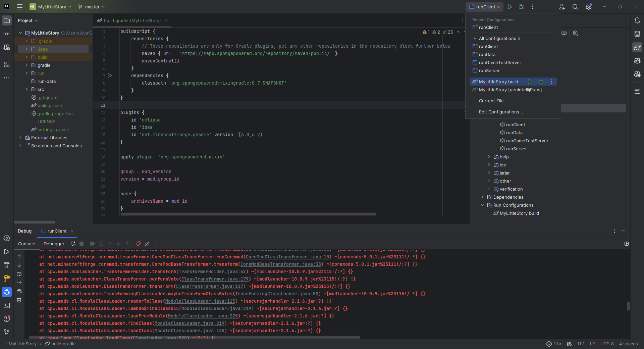Toggle Mute Breakpoints in debugger toolbar

(x=147, y=244)
